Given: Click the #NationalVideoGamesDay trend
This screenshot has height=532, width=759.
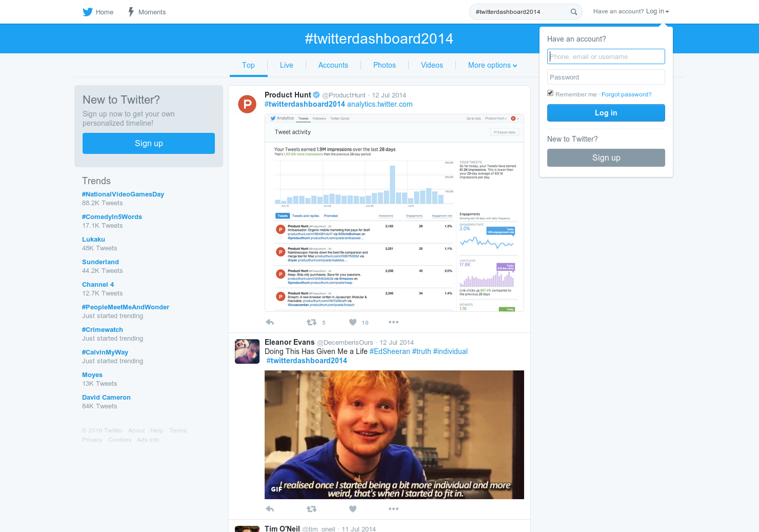Looking at the screenshot, I should pos(123,194).
